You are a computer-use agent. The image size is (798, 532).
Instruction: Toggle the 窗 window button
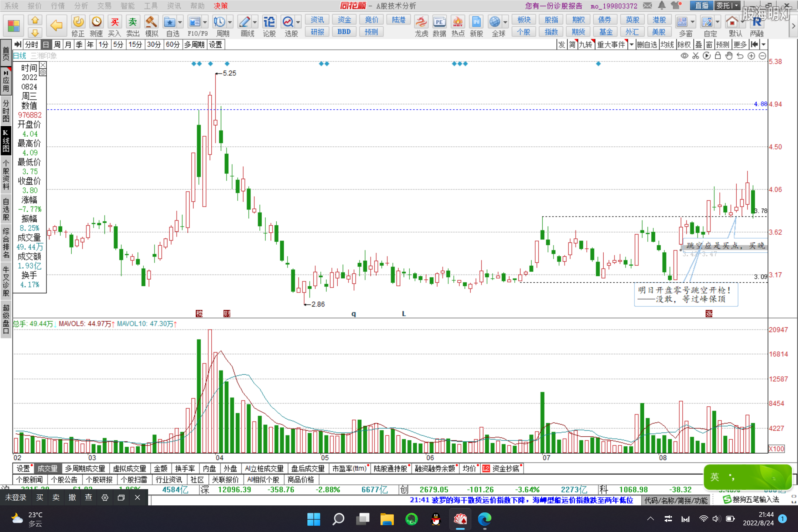point(709,45)
